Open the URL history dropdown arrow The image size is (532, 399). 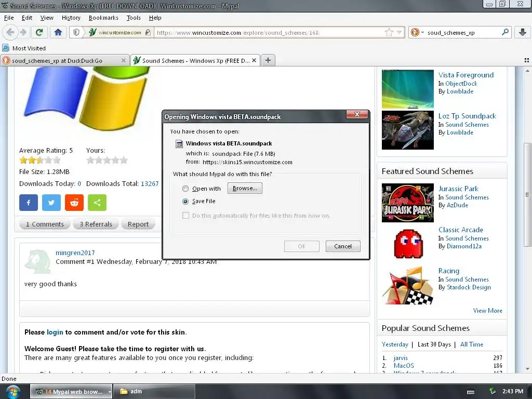400,32
